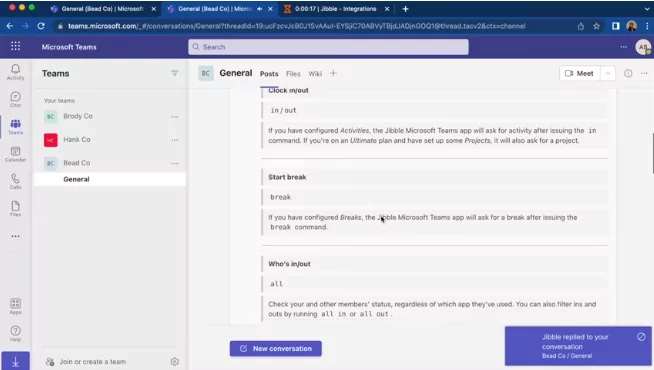Bookmark this page with the star icon

coord(596,26)
